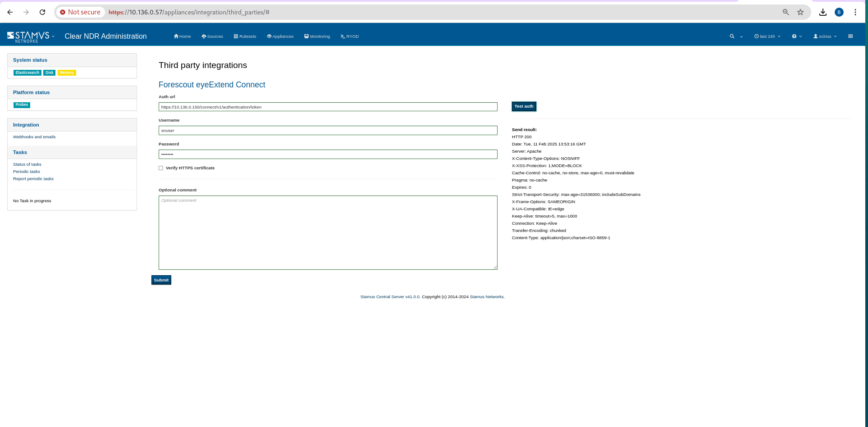This screenshot has width=868, height=427.
Task: Click System status panel heading
Action: [x=30, y=60]
